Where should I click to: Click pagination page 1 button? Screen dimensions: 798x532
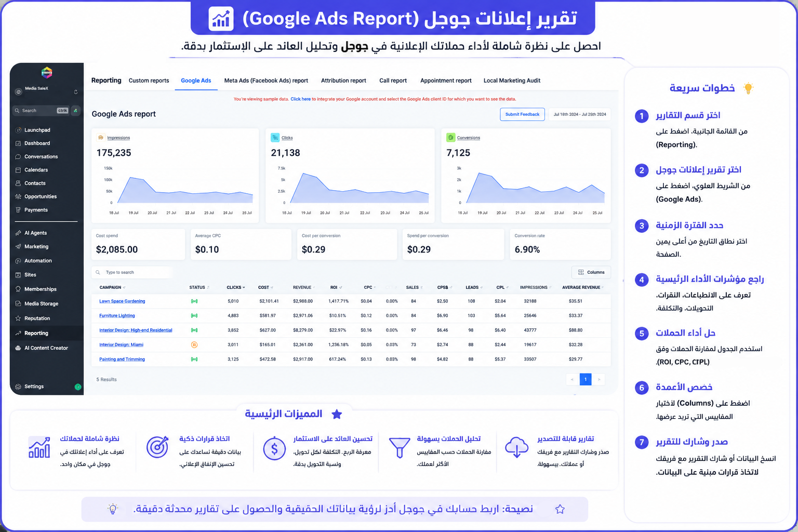pyautogui.click(x=585, y=379)
